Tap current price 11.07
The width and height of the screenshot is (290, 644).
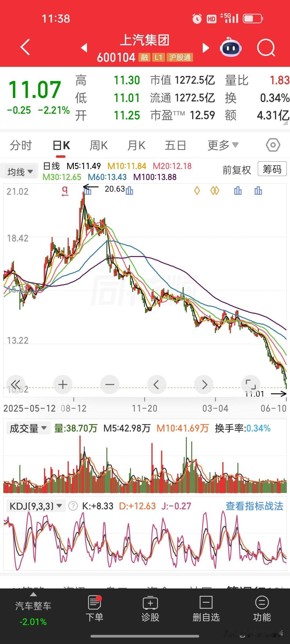tap(35, 89)
